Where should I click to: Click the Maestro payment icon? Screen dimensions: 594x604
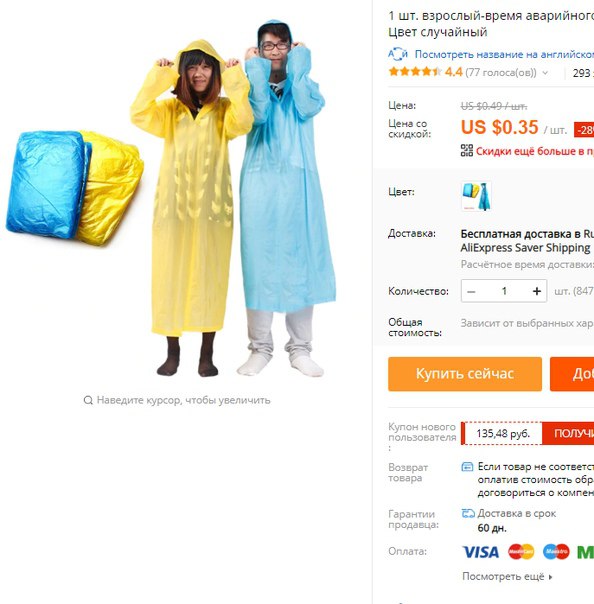(x=556, y=552)
